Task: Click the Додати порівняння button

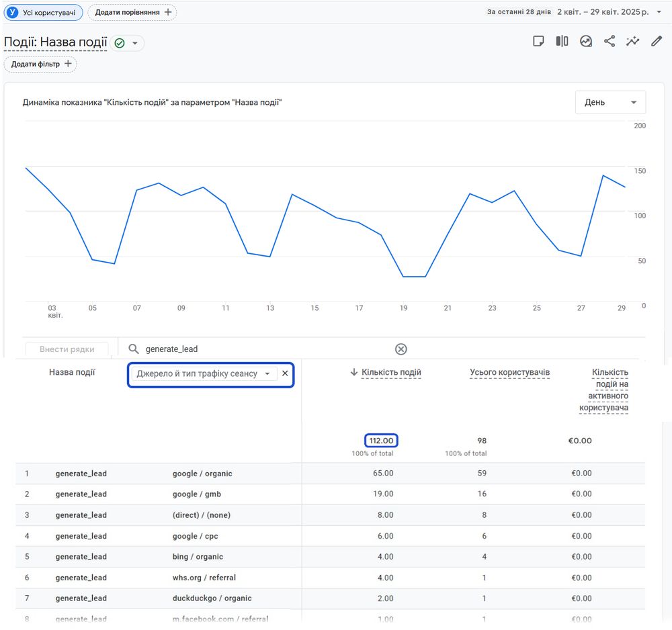Action: point(132,12)
